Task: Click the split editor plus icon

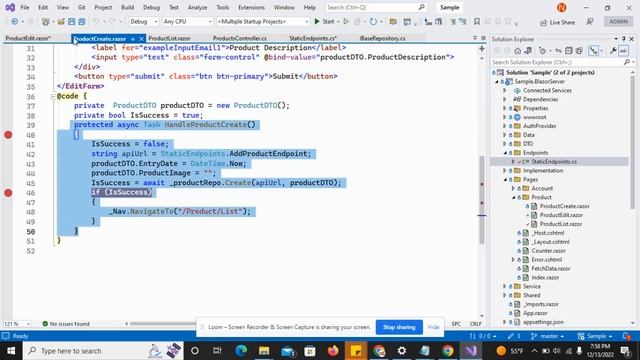Action: pyautogui.click(x=482, y=49)
